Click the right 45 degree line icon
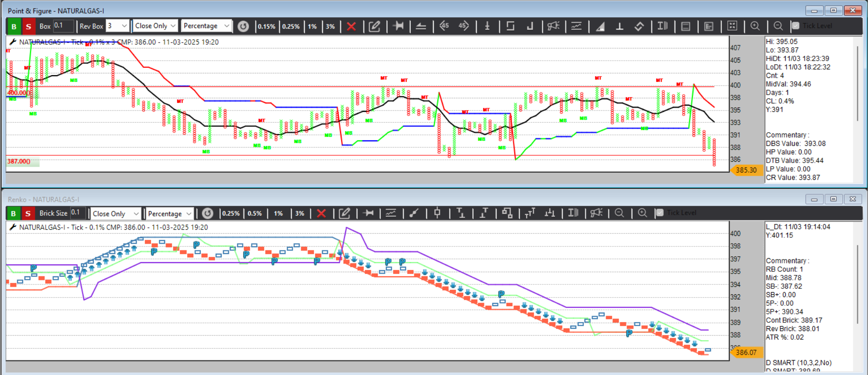 point(464,26)
